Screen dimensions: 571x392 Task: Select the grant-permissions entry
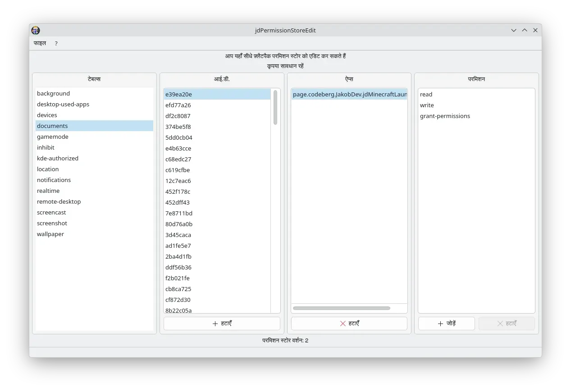click(x=476, y=116)
